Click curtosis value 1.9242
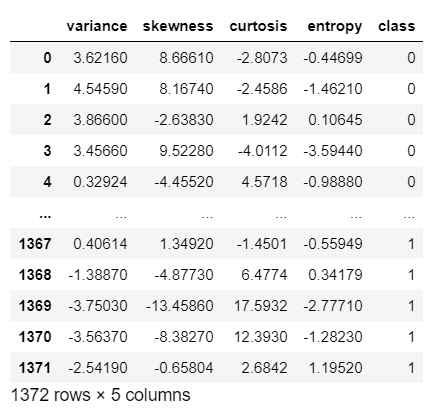The height and width of the screenshot is (417, 433). [265, 120]
